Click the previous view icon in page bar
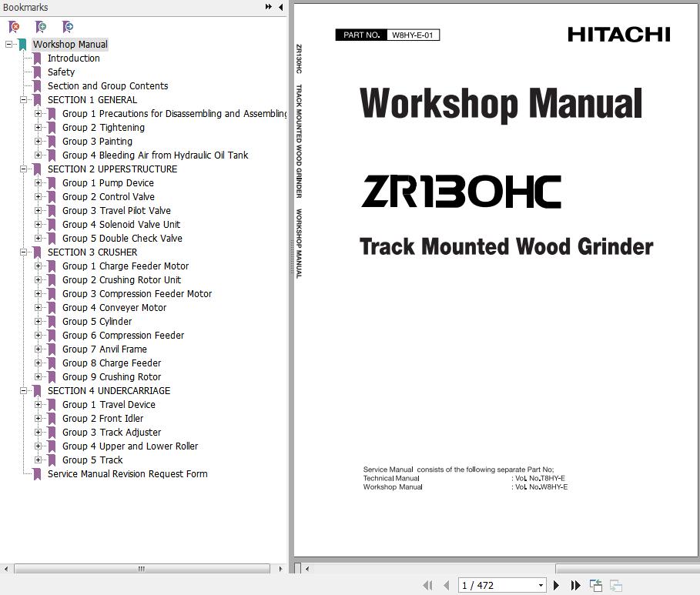Viewport: 700px width, 595px height. (x=596, y=585)
